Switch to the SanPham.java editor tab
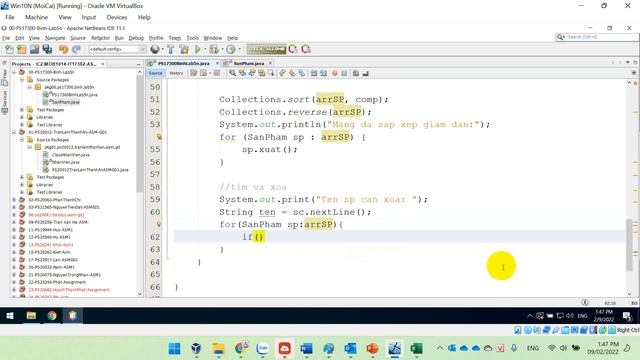640x360 pixels. (x=249, y=63)
